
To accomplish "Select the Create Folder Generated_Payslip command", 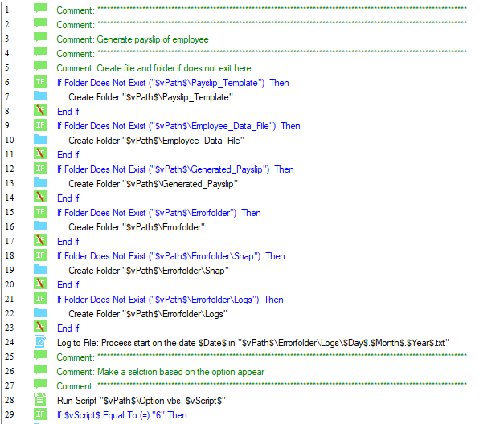I will pos(153,184).
